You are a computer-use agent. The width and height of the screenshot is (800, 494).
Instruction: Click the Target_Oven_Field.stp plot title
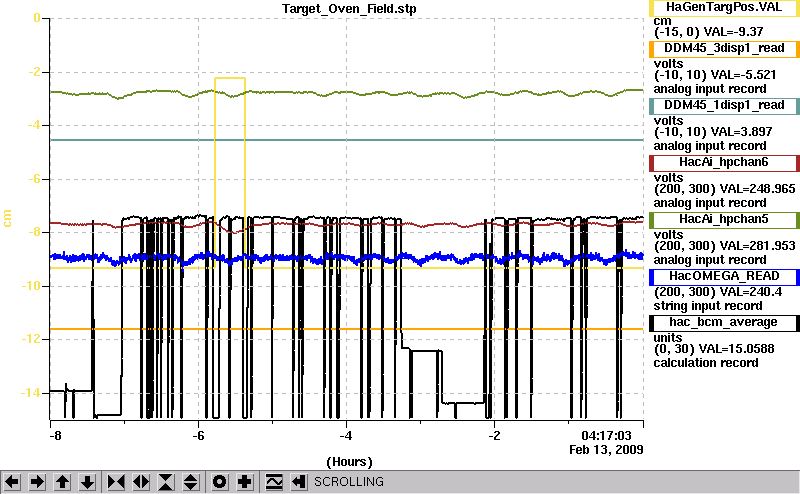[x=349, y=9]
